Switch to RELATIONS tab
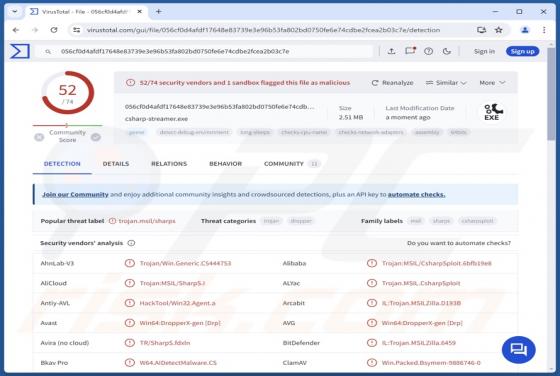 [x=169, y=164]
